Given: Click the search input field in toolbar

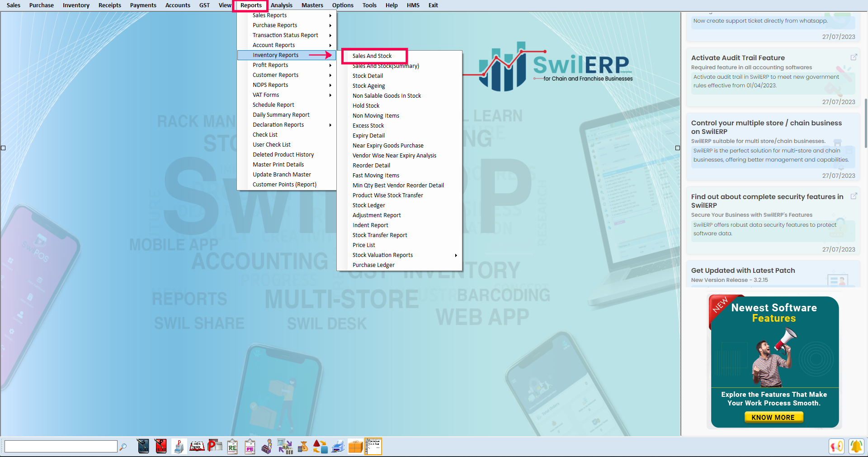Looking at the screenshot, I should (61, 447).
